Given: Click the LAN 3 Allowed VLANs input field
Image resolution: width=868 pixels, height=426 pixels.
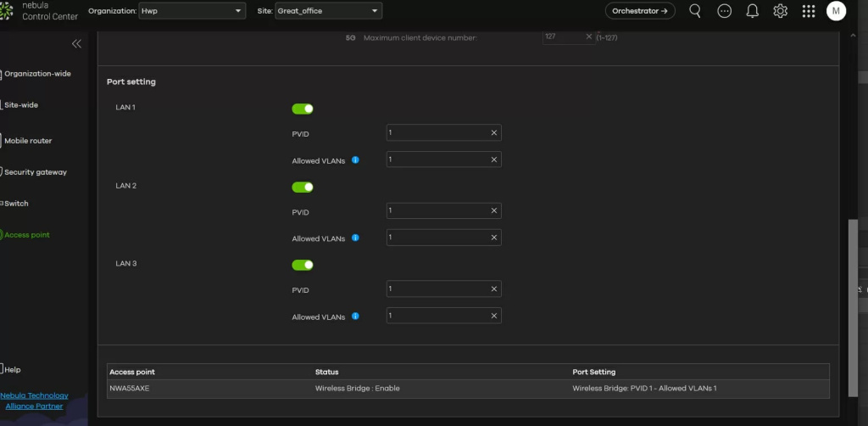Looking at the screenshot, I should tap(437, 316).
